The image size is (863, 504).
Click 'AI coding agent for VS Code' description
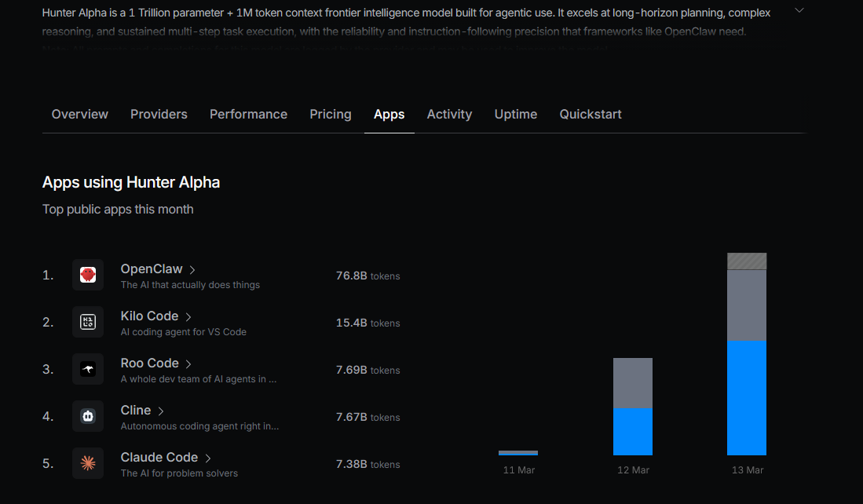(x=183, y=332)
